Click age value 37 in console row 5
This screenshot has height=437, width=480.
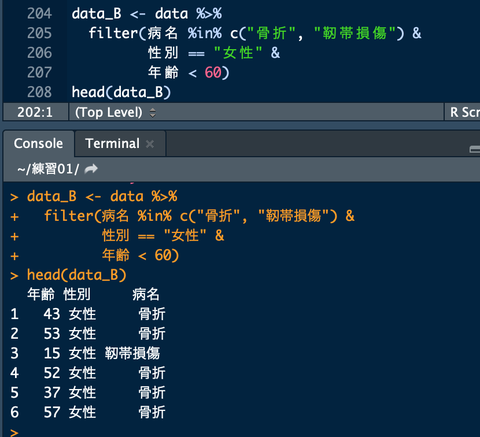[52, 393]
